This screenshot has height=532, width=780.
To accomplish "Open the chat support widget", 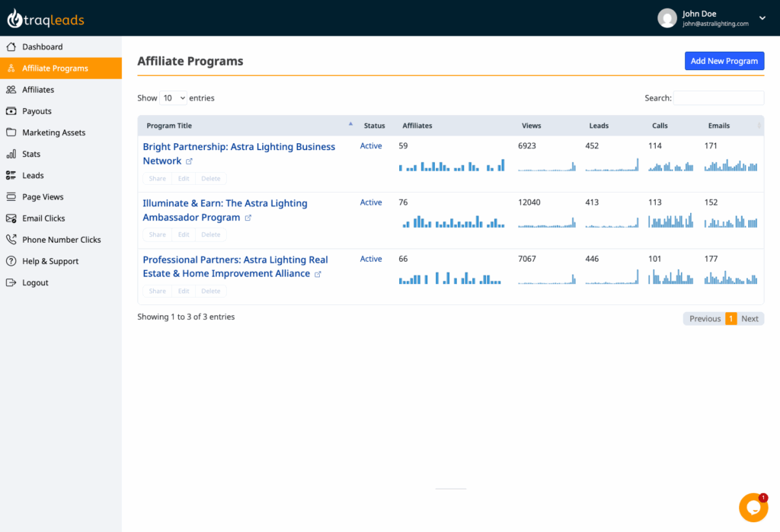I will pos(753,507).
